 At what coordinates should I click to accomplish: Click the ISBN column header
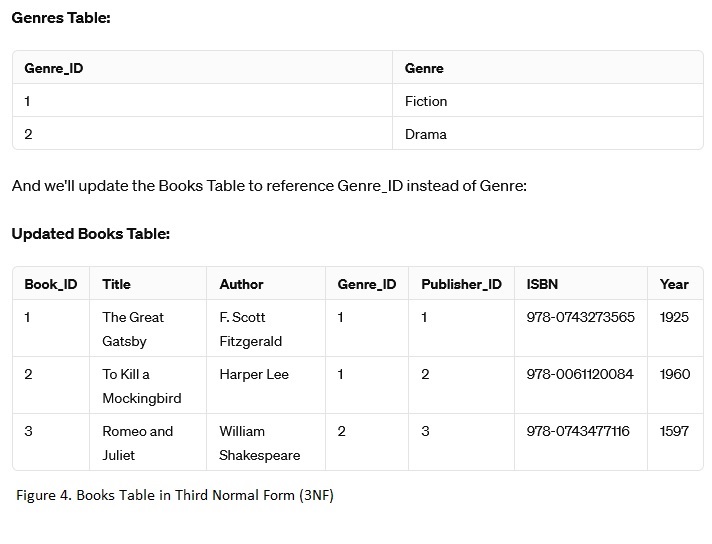542,284
